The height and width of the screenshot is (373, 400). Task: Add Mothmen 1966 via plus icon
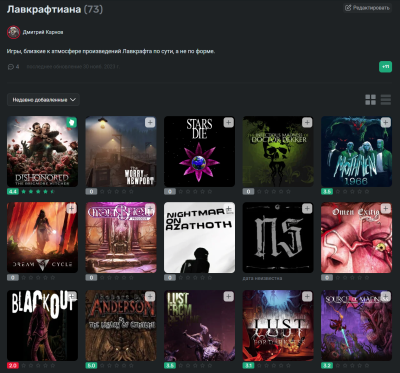pos(386,122)
